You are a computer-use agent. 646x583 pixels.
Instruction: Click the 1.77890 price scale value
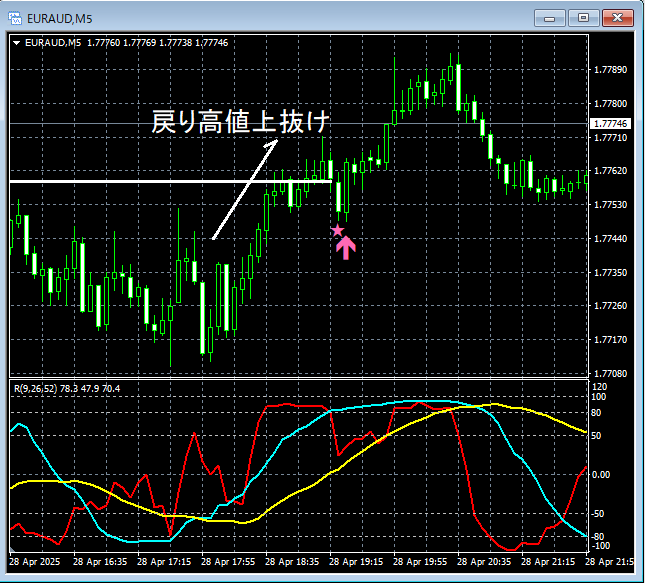611,70
